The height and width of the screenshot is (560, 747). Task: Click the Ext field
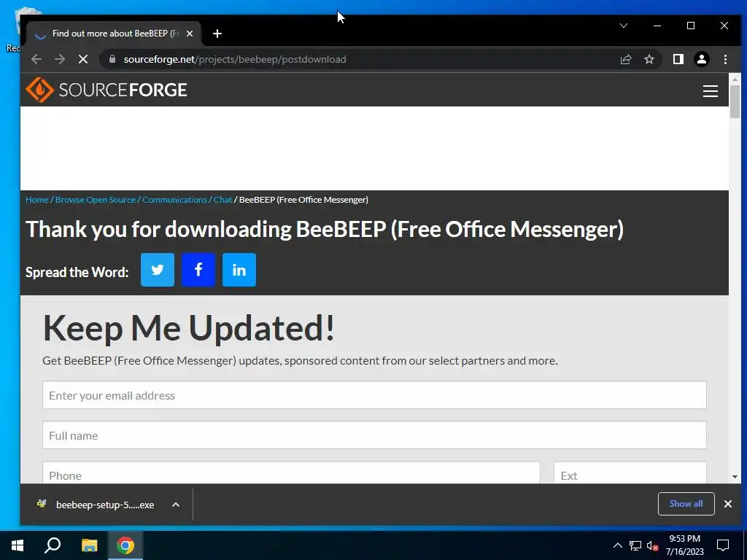pyautogui.click(x=630, y=472)
